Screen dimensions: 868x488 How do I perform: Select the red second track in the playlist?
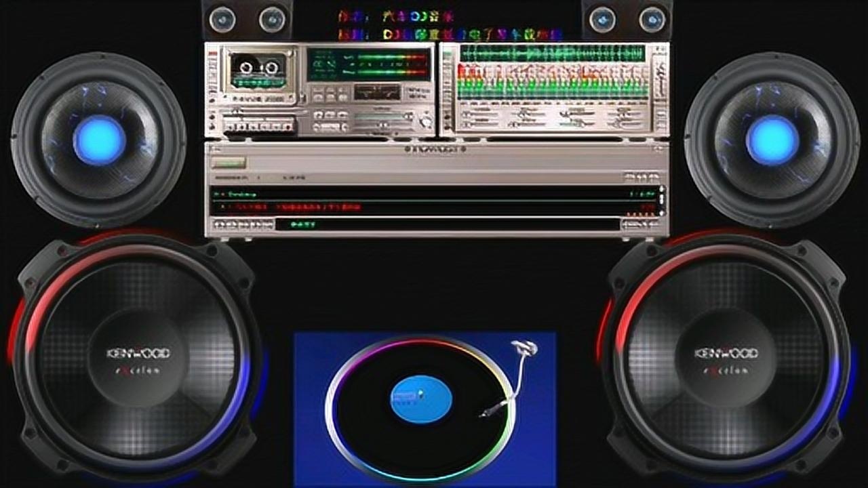click(434, 206)
